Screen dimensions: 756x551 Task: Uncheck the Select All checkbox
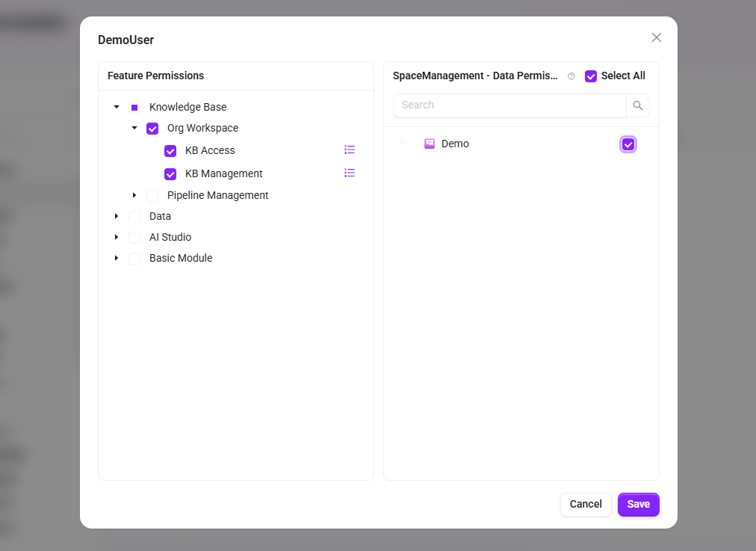[591, 76]
